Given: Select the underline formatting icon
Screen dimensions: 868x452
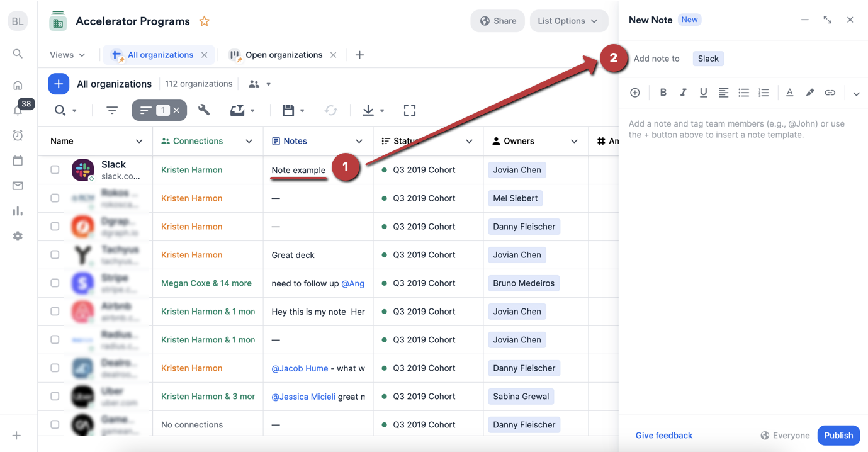Looking at the screenshot, I should (703, 92).
